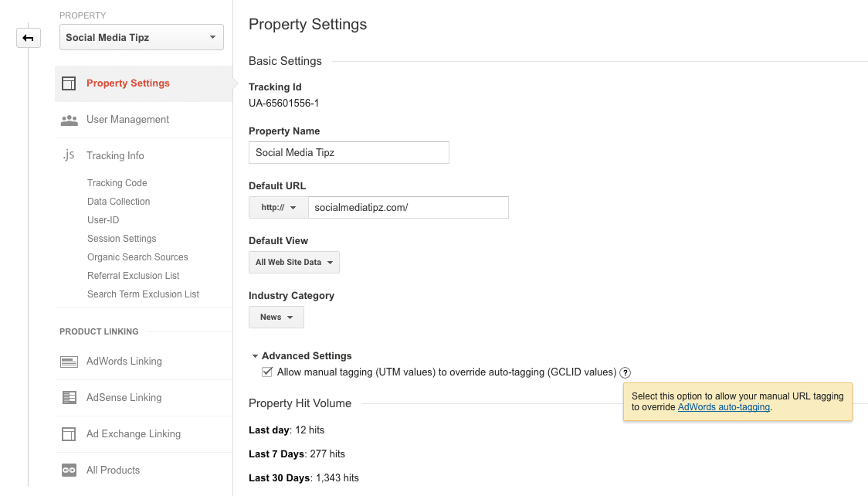Click the All Products link icon

(x=70, y=471)
